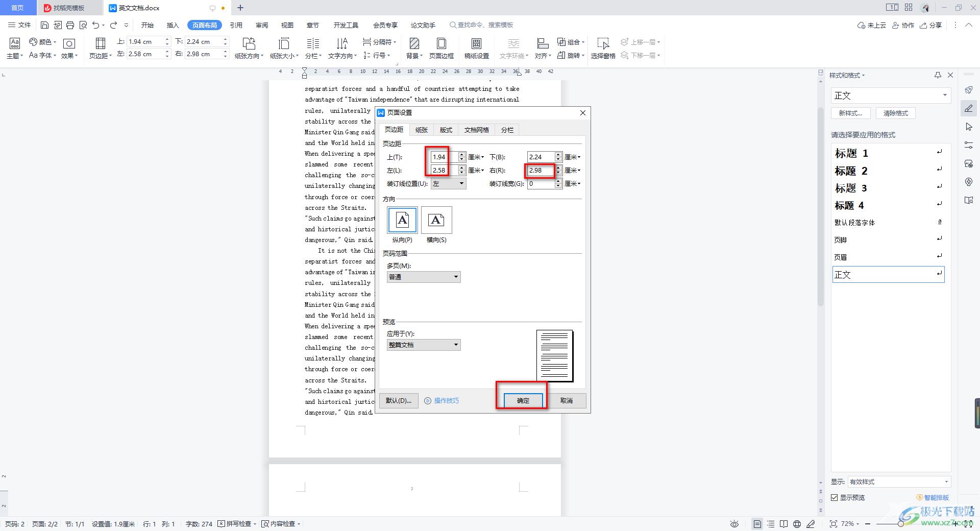
Task: Open unit dropdown next to right margin field
Action: coord(573,171)
